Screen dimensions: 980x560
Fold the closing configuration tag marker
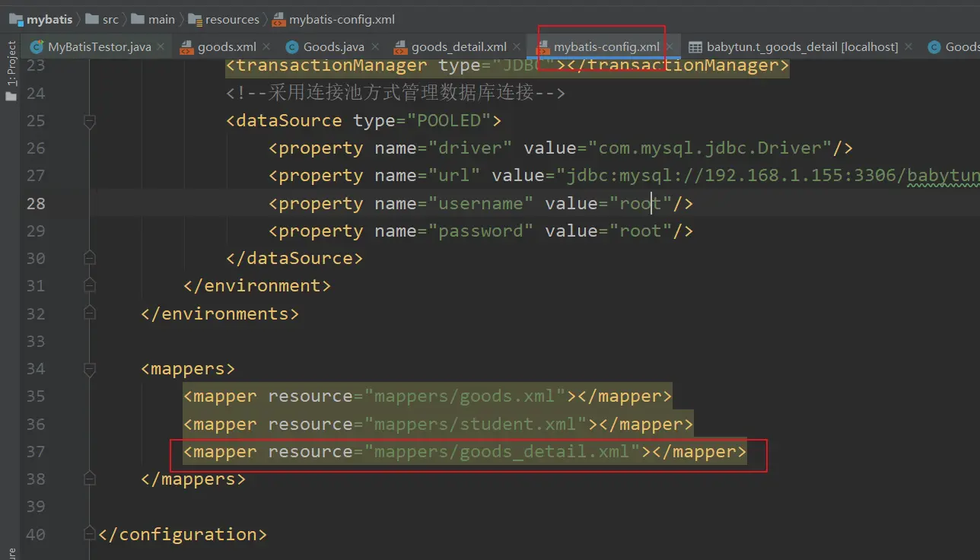(90, 534)
